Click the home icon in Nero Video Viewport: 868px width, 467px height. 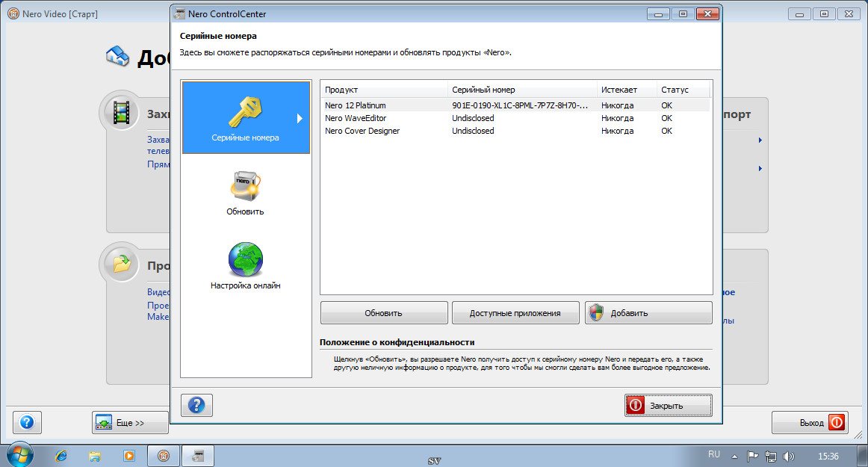coord(117,56)
